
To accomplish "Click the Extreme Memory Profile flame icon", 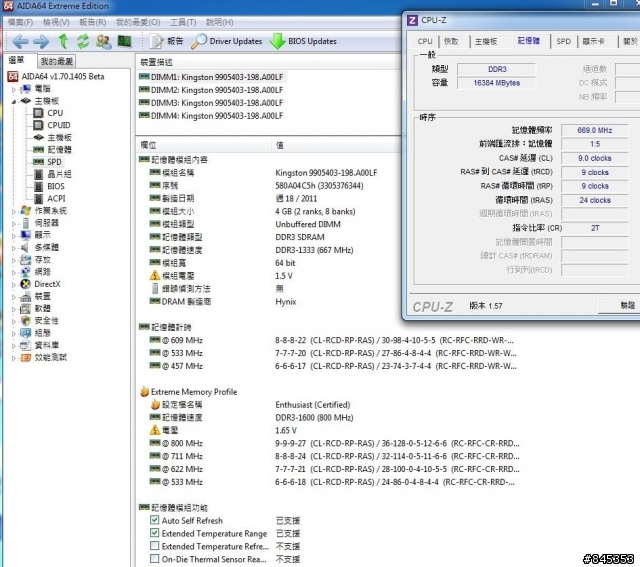I will 144,391.
